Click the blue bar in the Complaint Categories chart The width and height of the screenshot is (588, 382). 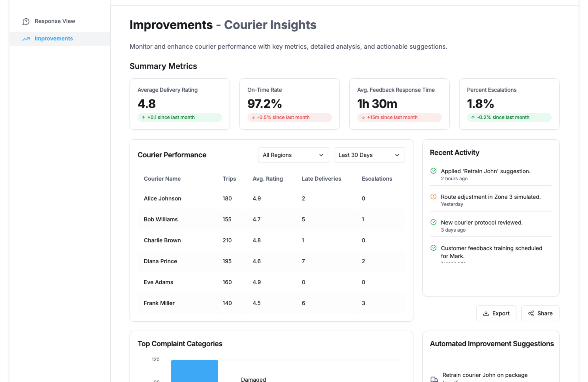coord(194,371)
